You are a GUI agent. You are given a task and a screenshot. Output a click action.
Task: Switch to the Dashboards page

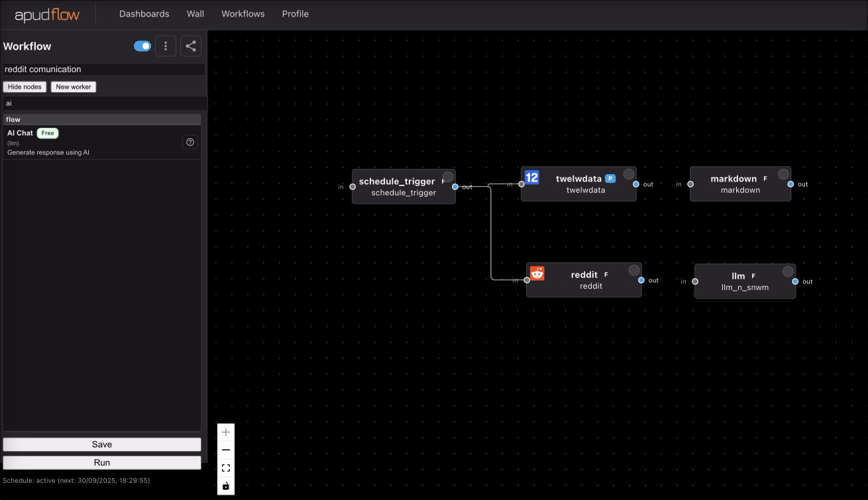tap(144, 13)
